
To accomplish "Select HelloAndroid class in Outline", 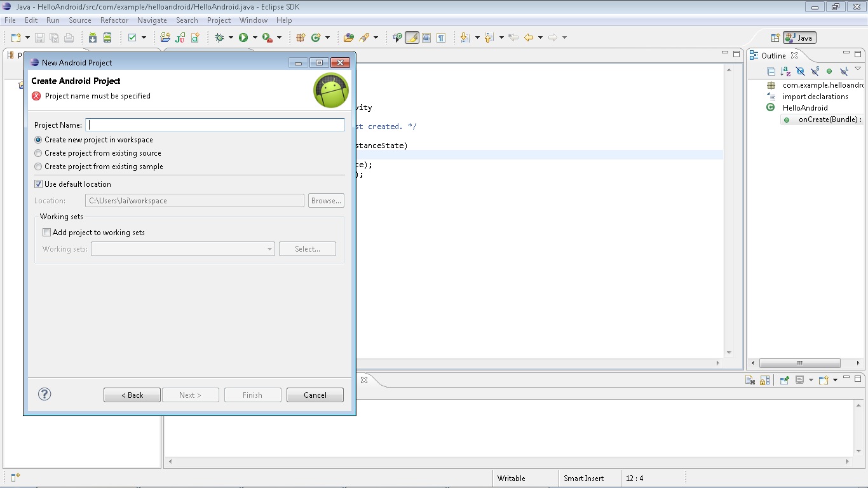I will click(x=804, y=108).
